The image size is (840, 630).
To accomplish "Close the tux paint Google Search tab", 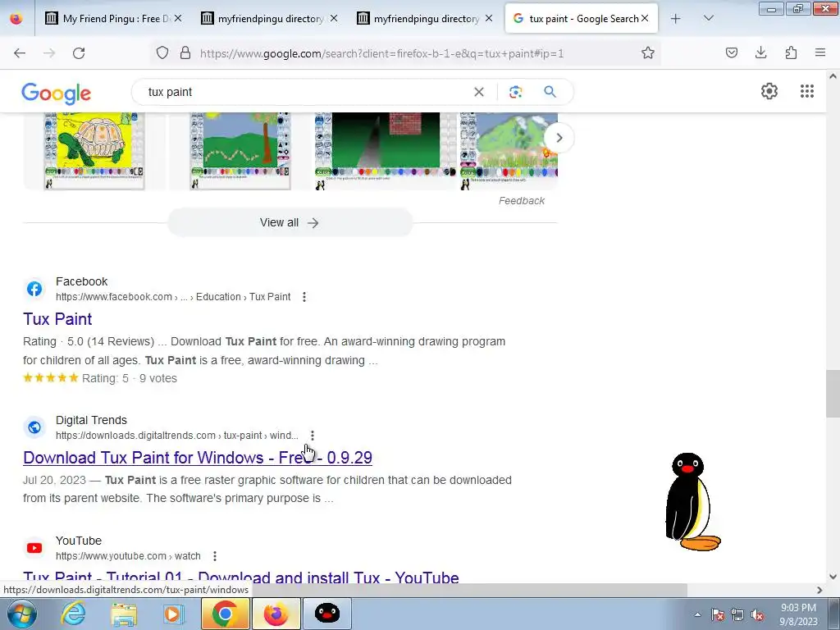I will [645, 18].
